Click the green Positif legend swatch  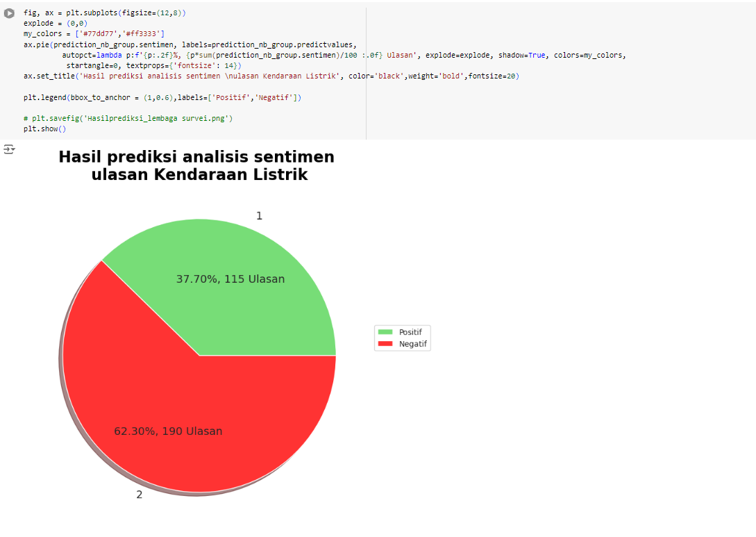click(x=385, y=332)
